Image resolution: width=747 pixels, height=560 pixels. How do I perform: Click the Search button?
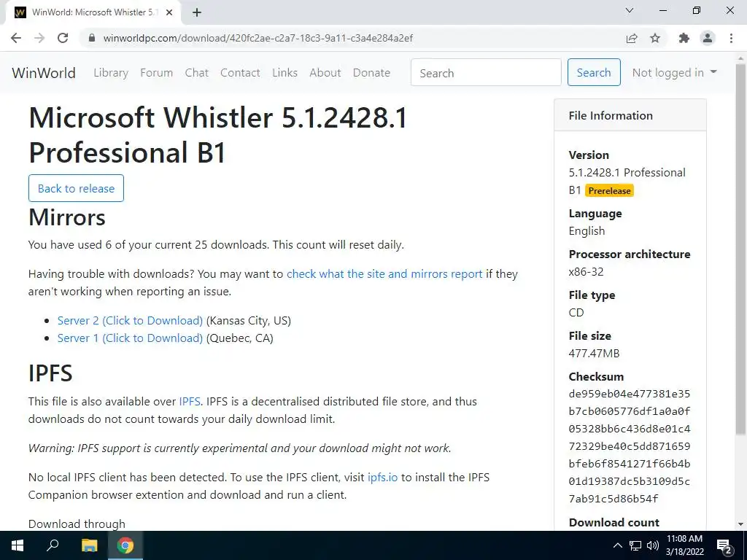(x=594, y=72)
